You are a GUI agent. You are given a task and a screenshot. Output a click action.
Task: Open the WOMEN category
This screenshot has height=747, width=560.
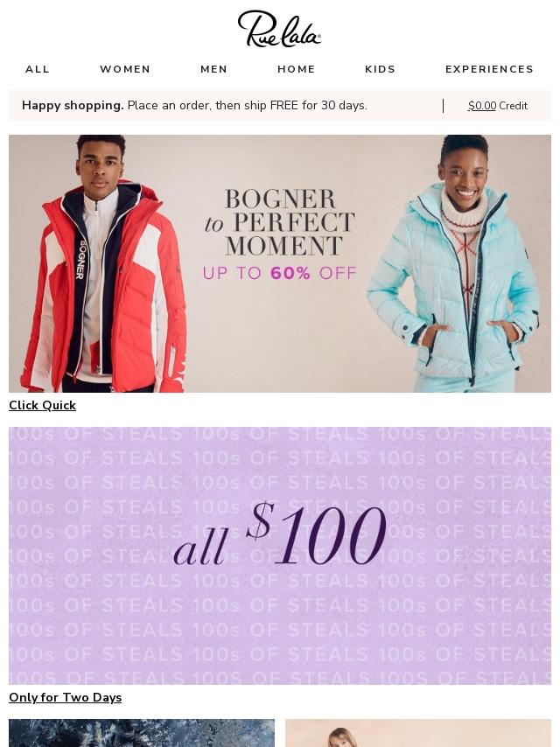[x=125, y=69]
